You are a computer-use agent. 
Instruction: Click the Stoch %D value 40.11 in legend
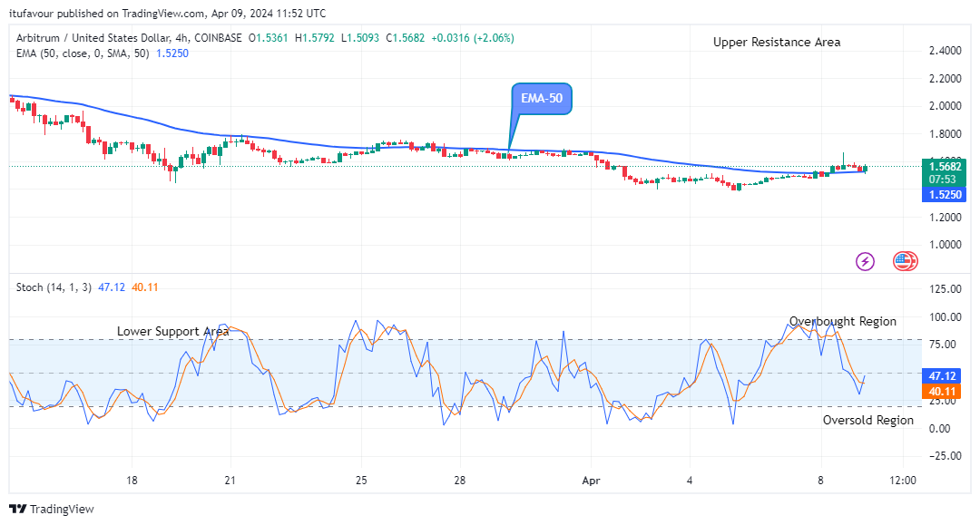(x=145, y=287)
